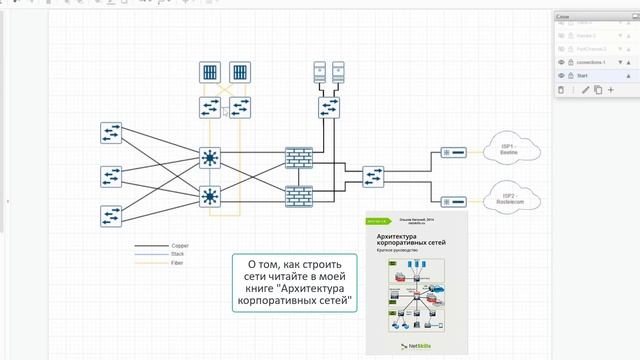Select the PortChannel-2 layer row
The width and height of the screenshot is (640, 360).
(597, 49)
